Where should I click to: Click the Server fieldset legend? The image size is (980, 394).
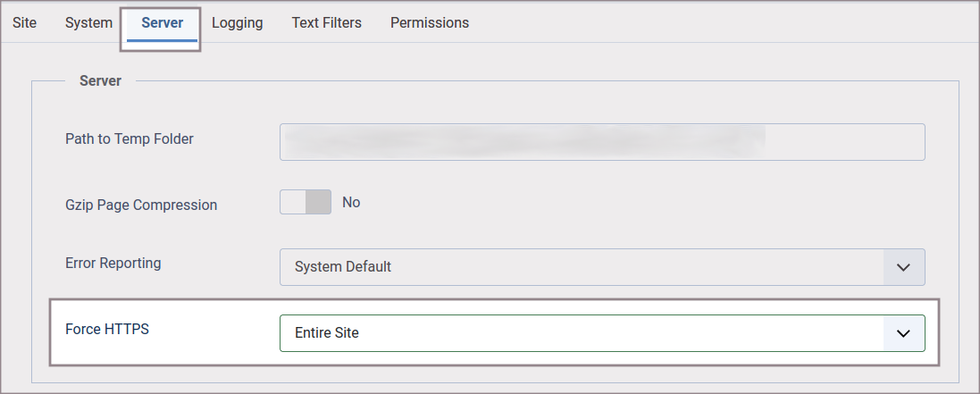(x=100, y=80)
